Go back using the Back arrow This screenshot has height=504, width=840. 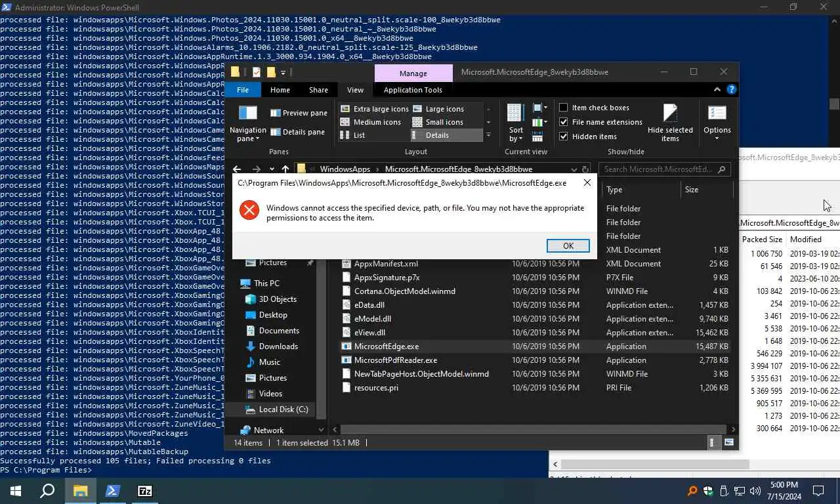click(x=237, y=169)
